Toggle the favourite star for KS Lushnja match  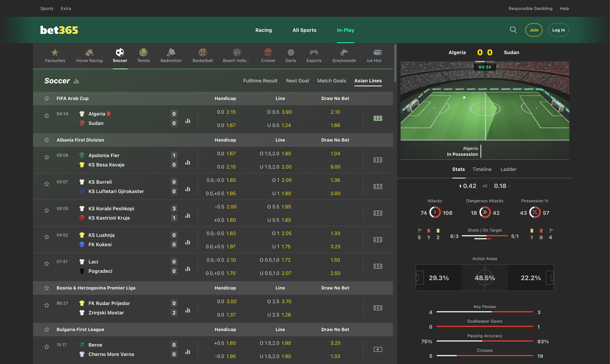(x=47, y=237)
